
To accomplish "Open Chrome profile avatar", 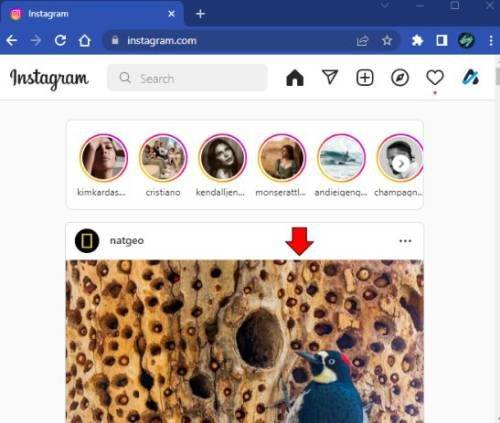I will click(x=466, y=41).
